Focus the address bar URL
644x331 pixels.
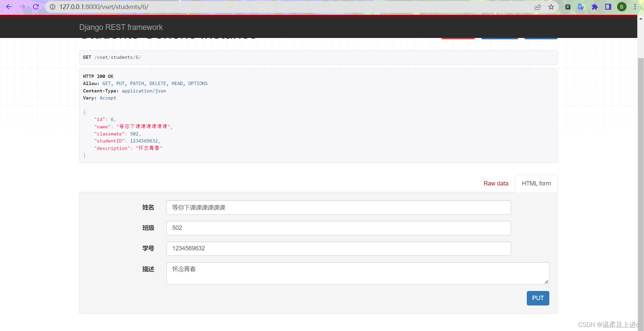coord(104,7)
